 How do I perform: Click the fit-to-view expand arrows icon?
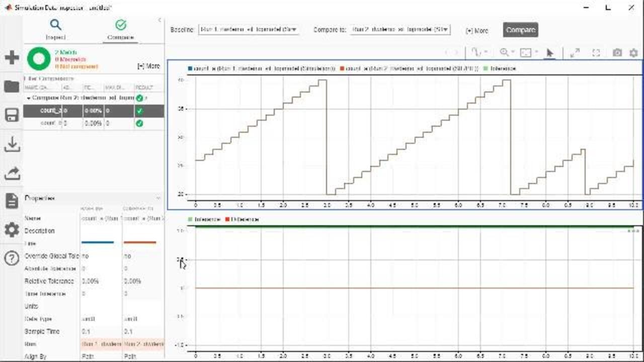click(x=575, y=53)
